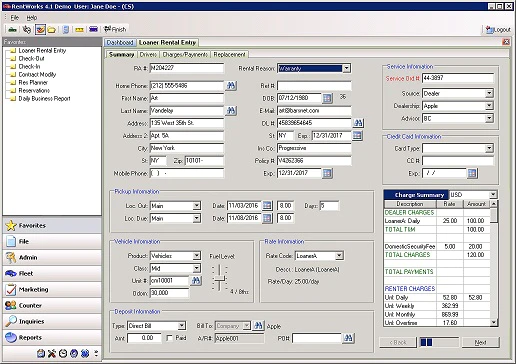
Task: Open the Help menu
Action: pyautogui.click(x=32, y=17)
